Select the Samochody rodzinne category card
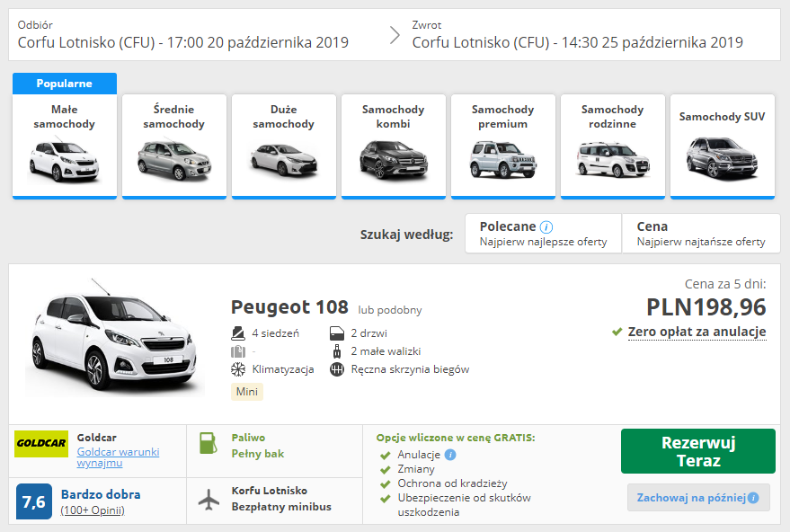This screenshot has width=790, height=532. point(613,146)
